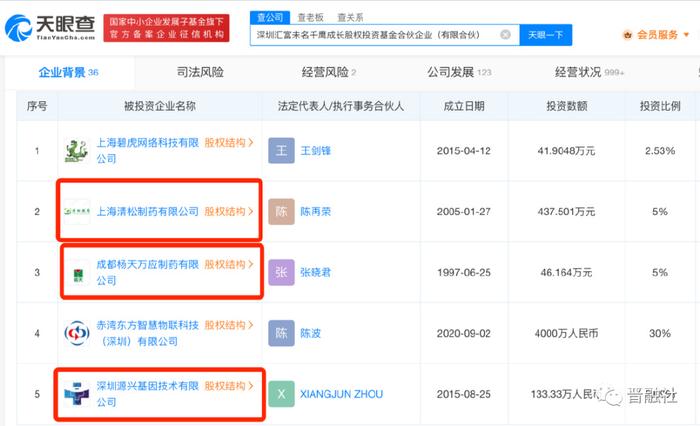
Task: Click the 投资数额 column header
Action: point(567,106)
